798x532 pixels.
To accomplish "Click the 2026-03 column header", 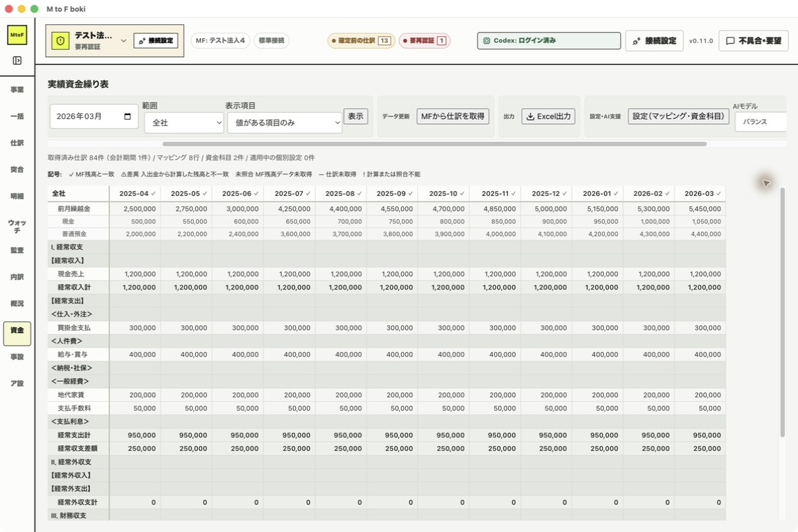I will 700,193.
